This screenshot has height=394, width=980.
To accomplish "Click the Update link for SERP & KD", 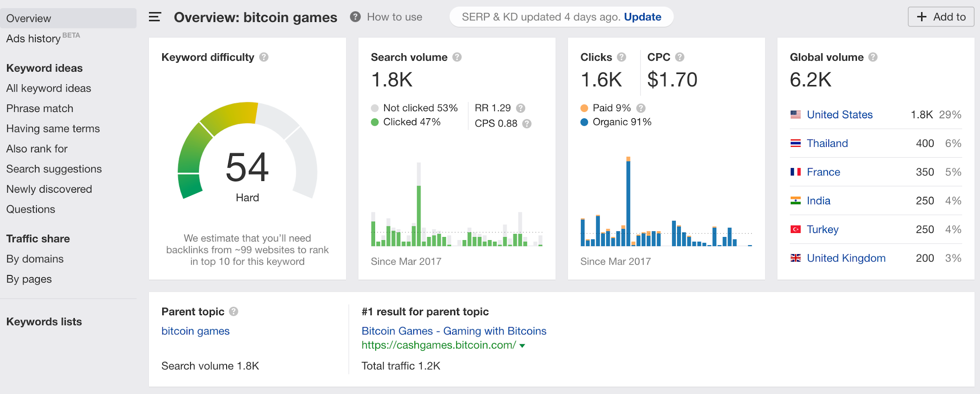I will (x=642, y=17).
